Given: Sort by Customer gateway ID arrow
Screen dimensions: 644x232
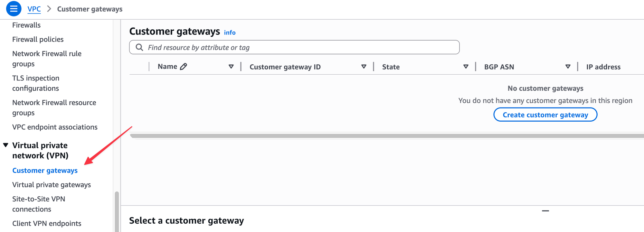Looking at the screenshot, I should click(x=364, y=67).
